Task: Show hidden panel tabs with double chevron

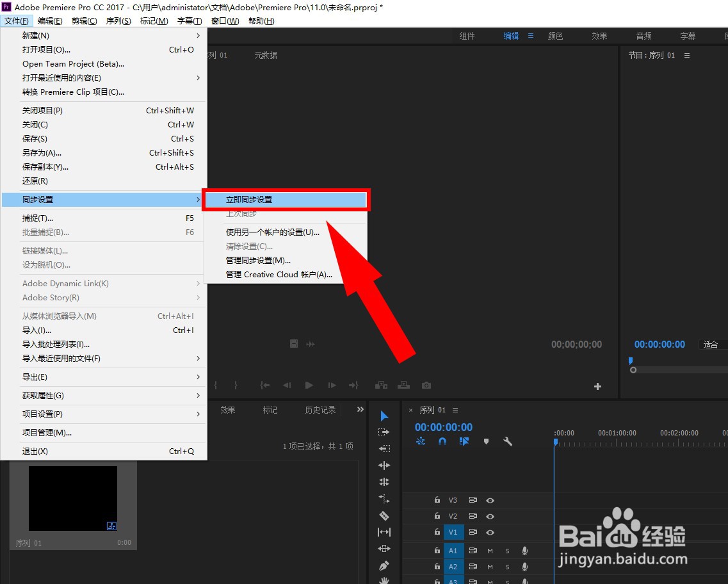Action: (360, 409)
